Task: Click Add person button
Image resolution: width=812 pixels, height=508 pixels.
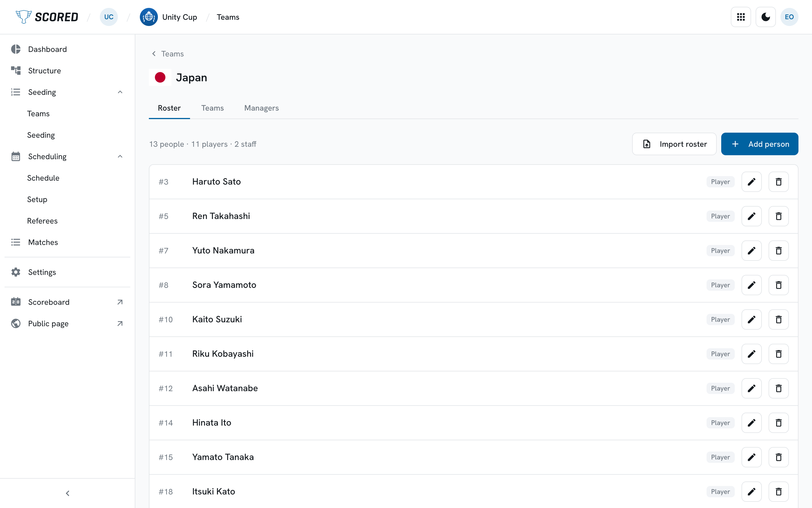Action: click(760, 144)
